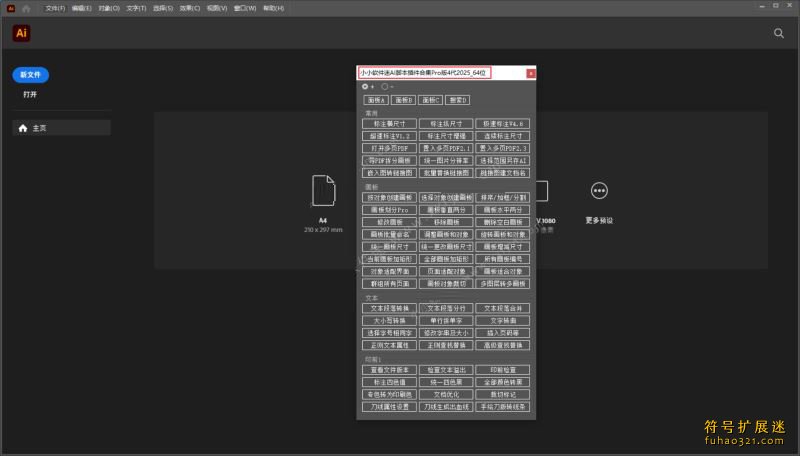Select the "+" radio button

[x=365, y=86]
